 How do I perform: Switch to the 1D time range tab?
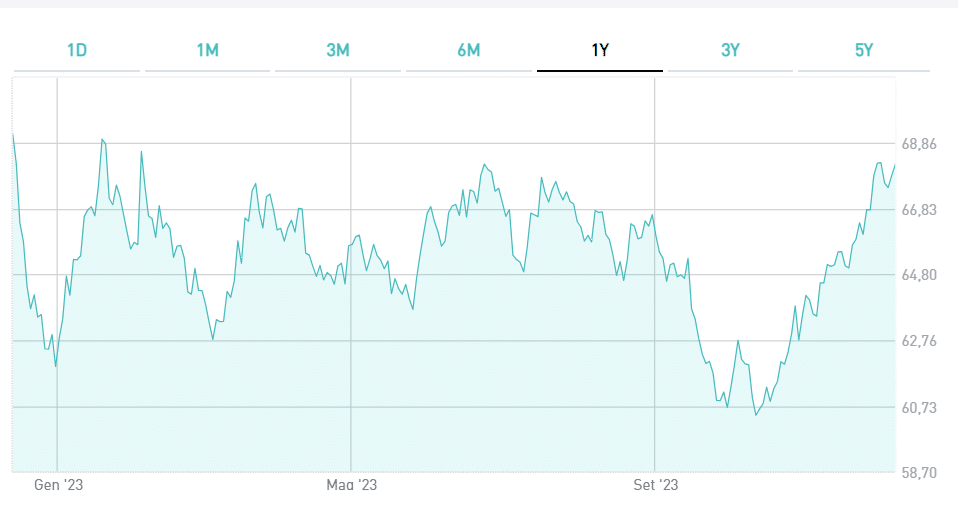point(77,51)
